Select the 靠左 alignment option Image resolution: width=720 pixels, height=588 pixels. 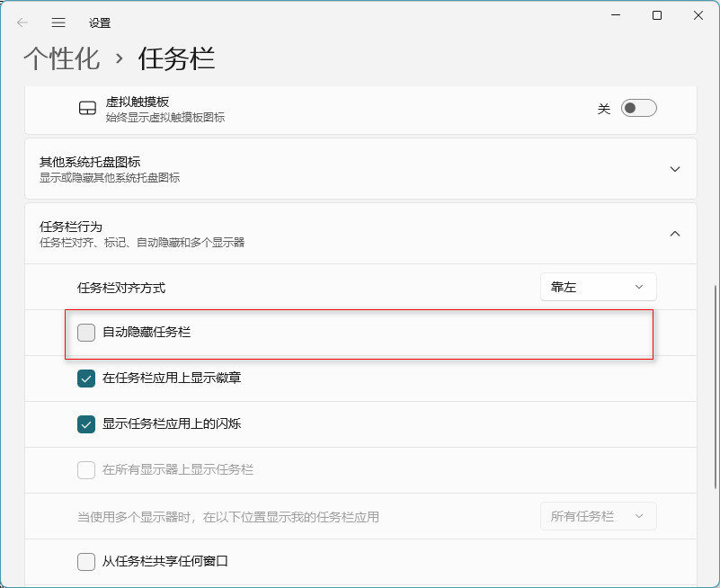598,286
